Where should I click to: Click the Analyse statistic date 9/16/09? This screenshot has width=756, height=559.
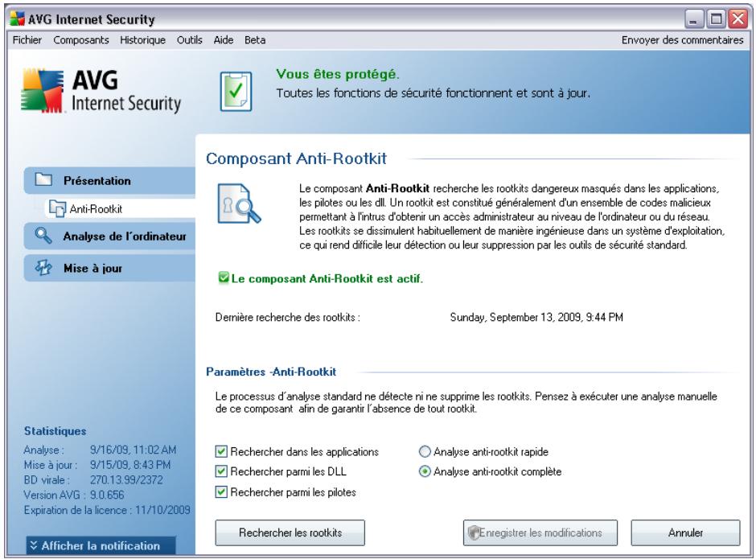point(133,450)
